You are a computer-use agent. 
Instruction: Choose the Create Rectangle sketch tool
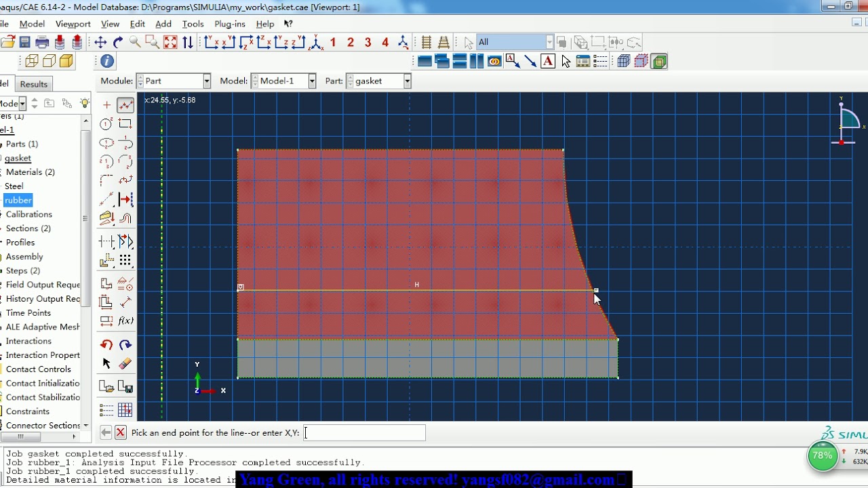125,124
